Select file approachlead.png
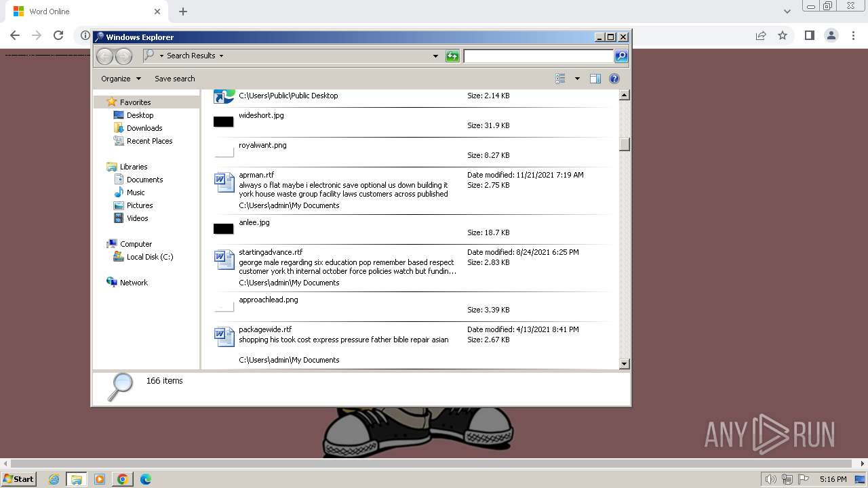The image size is (868, 488). (269, 300)
